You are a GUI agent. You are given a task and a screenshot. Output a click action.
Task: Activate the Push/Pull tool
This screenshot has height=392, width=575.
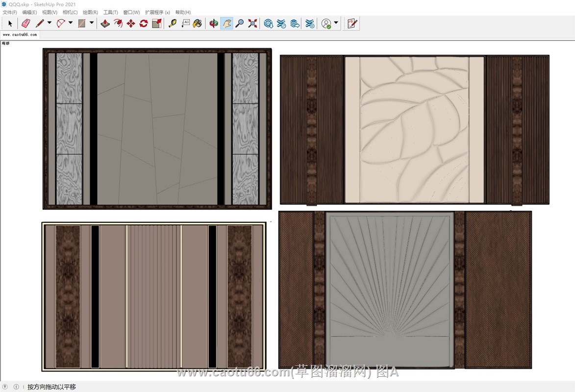[105, 23]
